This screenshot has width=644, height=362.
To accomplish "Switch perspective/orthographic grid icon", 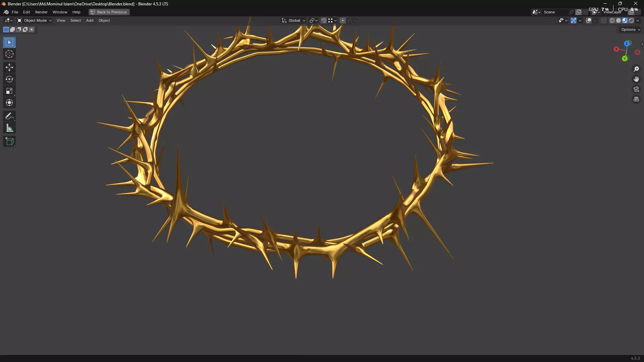I will coord(636,99).
